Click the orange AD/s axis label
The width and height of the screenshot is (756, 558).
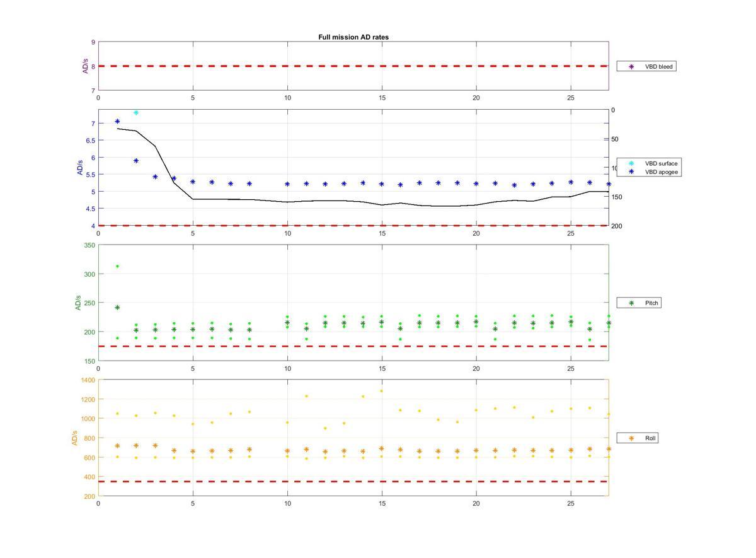[75, 438]
